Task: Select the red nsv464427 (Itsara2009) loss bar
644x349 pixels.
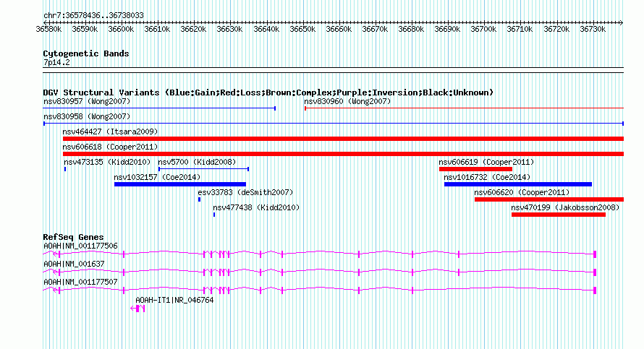Action: click(x=343, y=139)
